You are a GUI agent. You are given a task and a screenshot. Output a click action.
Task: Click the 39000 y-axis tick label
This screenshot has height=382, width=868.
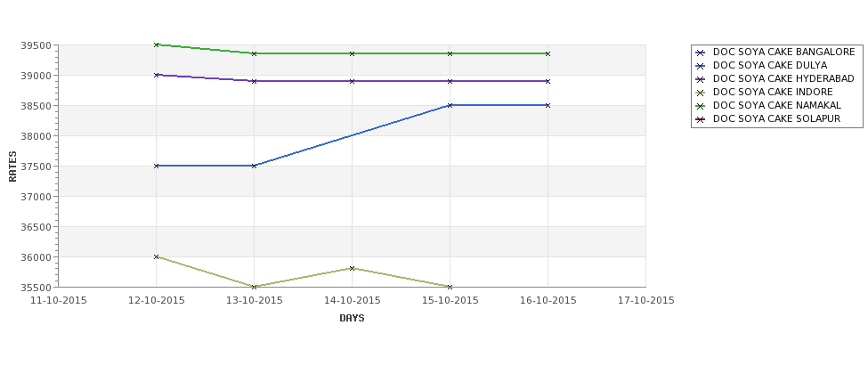pyautogui.click(x=37, y=76)
